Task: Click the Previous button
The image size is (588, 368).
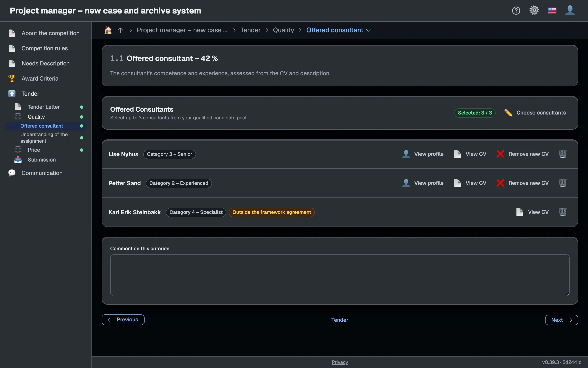Action: coord(123,320)
